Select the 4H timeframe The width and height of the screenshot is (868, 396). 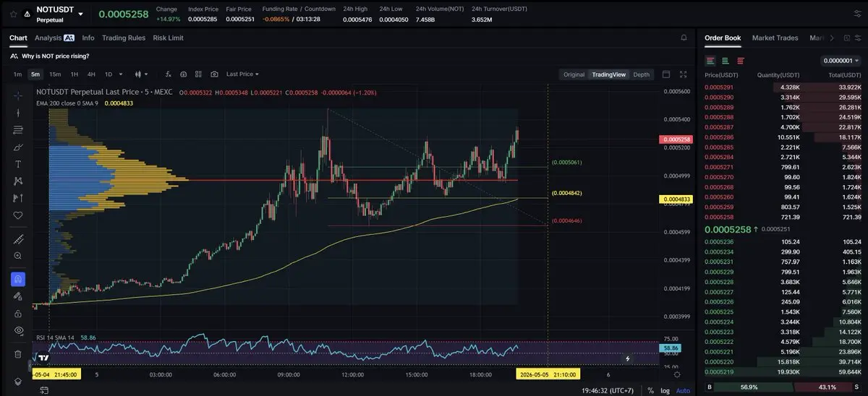tap(91, 74)
